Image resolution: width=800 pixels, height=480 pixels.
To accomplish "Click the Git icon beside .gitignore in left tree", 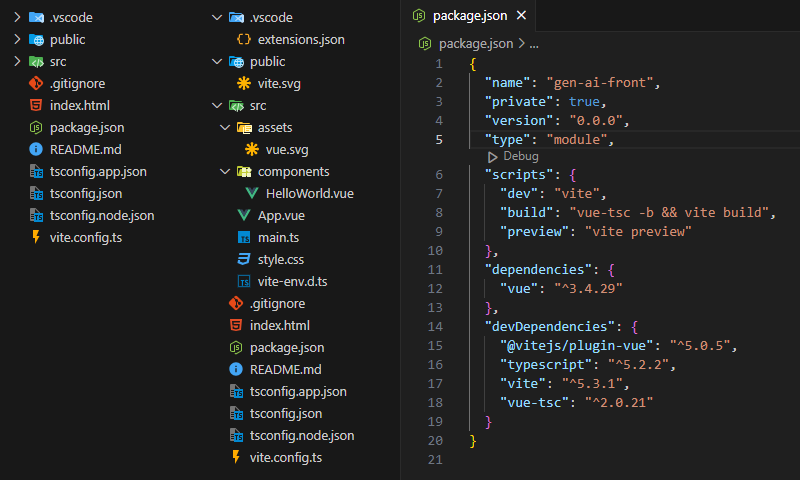I will tap(36, 83).
